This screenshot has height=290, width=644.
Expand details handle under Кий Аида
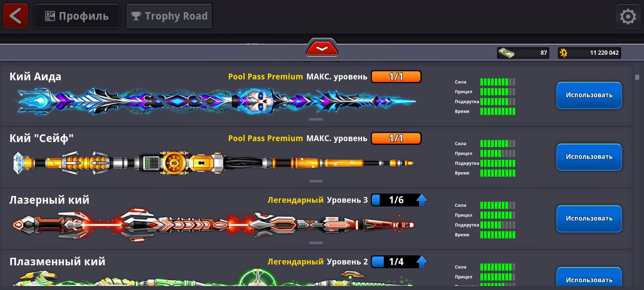click(x=316, y=119)
